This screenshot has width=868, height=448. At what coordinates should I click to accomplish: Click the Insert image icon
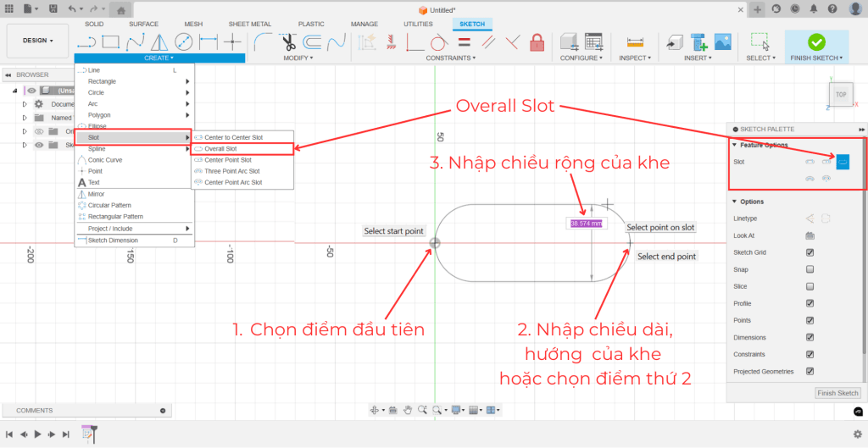(722, 41)
